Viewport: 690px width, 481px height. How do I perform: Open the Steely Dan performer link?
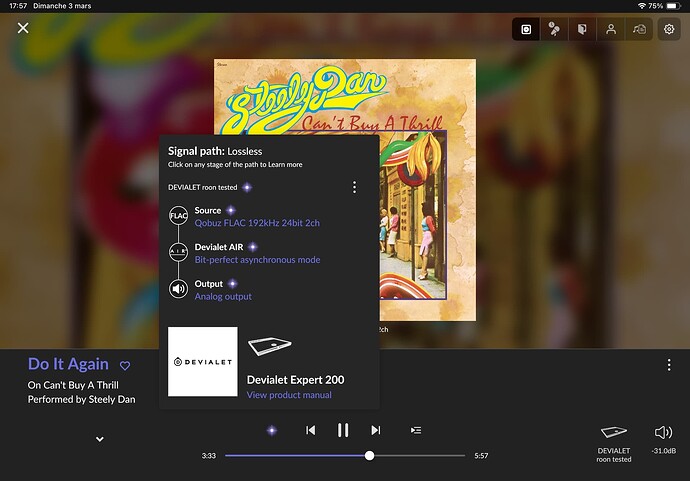[x=112, y=400]
